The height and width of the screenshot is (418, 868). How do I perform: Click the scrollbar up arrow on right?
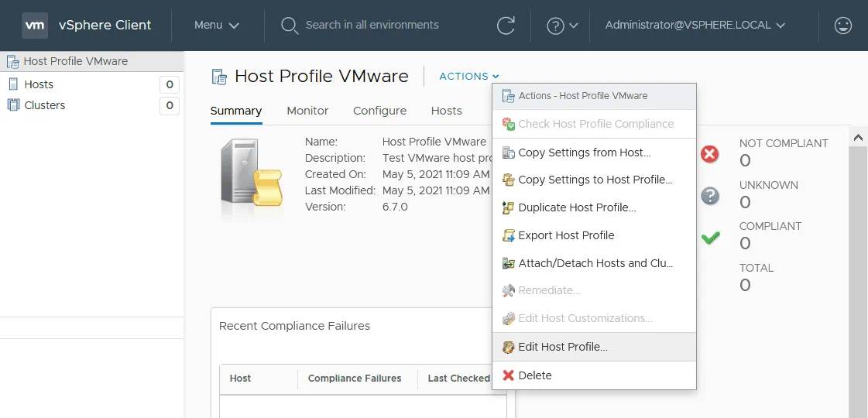[x=858, y=137]
